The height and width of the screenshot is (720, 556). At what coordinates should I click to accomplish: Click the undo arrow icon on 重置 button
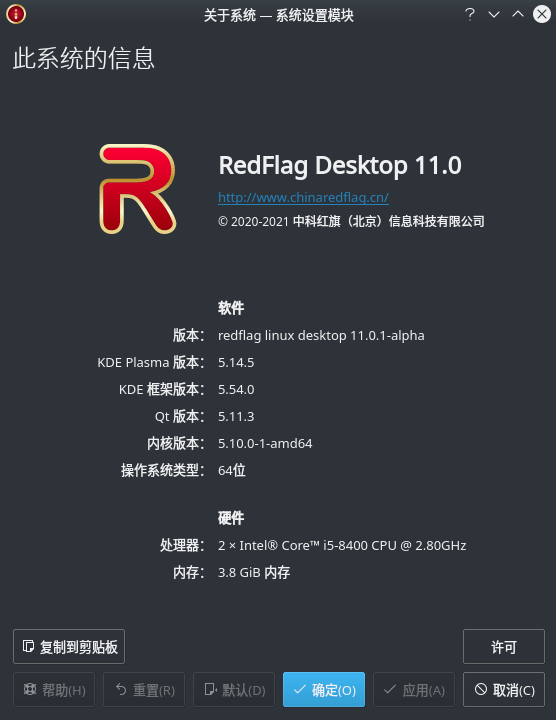121,689
